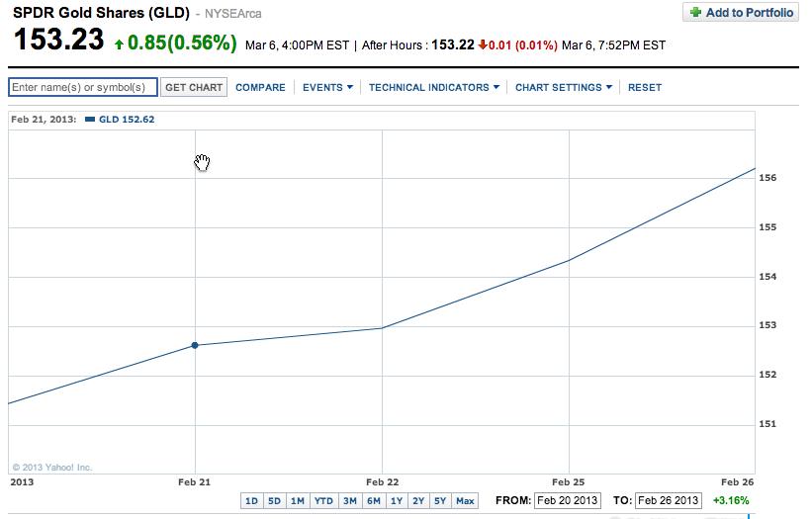This screenshot has width=812, height=519.
Task: Select the 1D time range
Action: [x=251, y=501]
